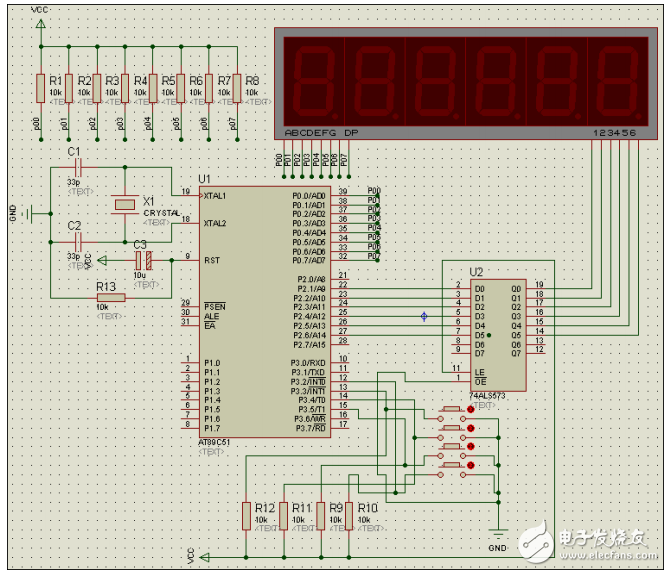The height and width of the screenshot is (572, 666).
Task: Click the first digit of seven-segment display
Action: (311, 77)
